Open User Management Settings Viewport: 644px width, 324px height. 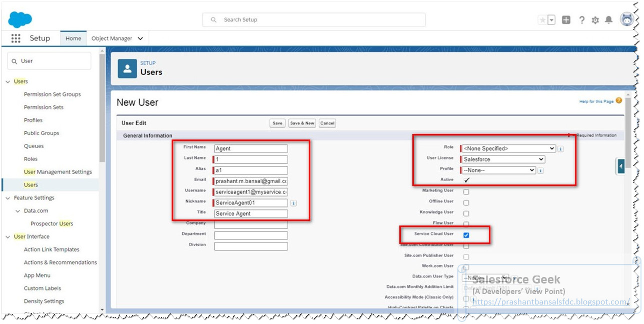(x=58, y=172)
